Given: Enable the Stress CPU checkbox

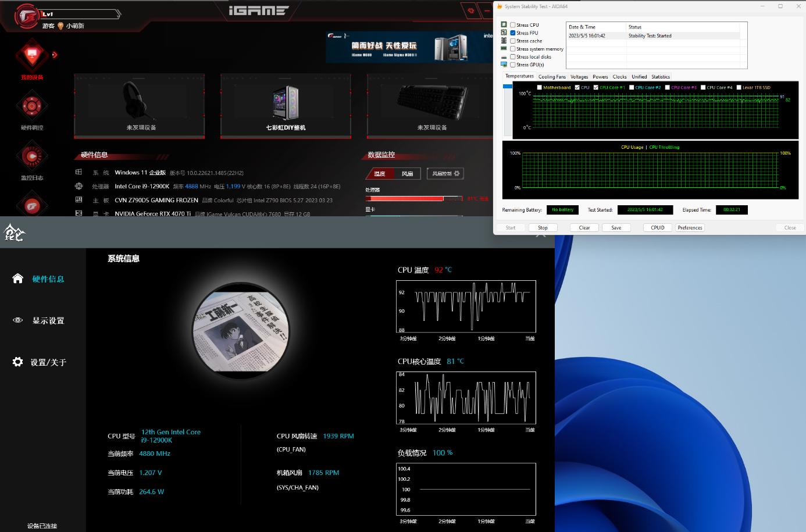Looking at the screenshot, I should tap(513, 25).
